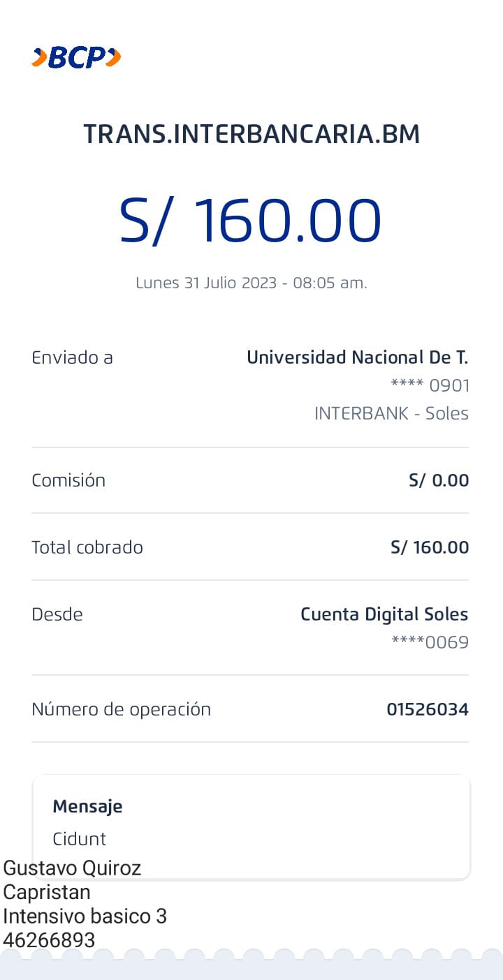
Task: Tap the large blue S/ 160.00 amount
Action: [x=251, y=221]
